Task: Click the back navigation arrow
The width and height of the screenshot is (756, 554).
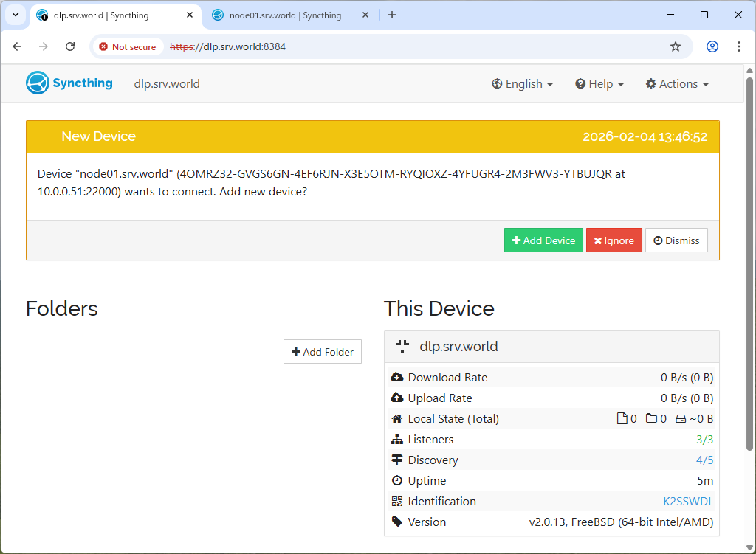Action: point(18,46)
